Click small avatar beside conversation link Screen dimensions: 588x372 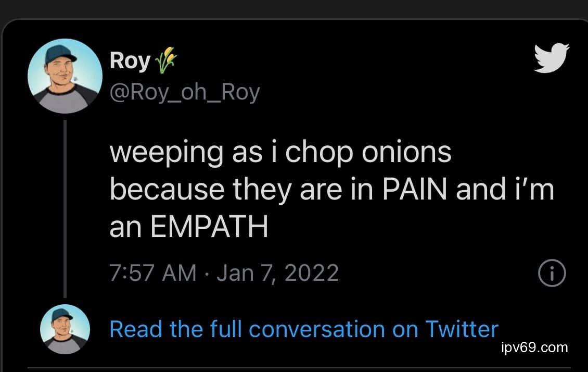(65, 329)
